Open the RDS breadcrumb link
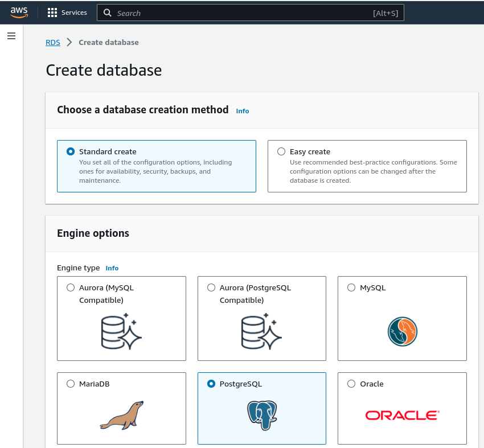 point(52,42)
